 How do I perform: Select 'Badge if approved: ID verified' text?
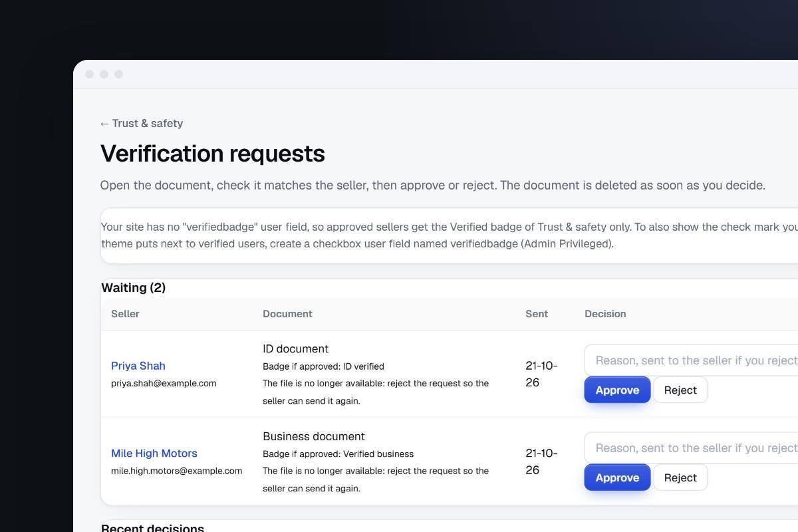[323, 366]
